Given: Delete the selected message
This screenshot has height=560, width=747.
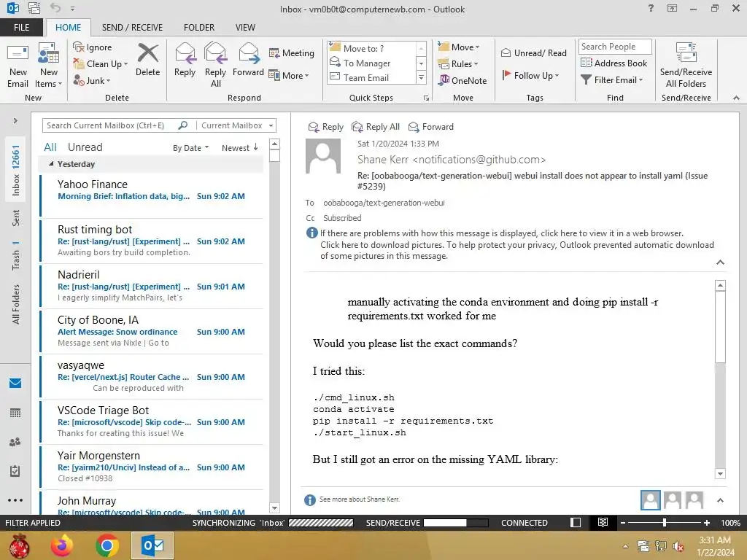Looking at the screenshot, I should (147, 60).
